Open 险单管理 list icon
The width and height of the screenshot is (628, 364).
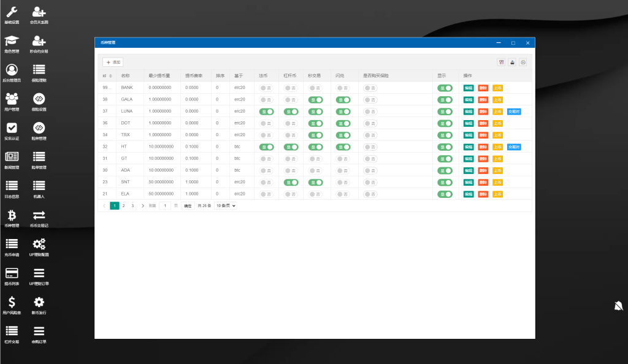(x=39, y=157)
